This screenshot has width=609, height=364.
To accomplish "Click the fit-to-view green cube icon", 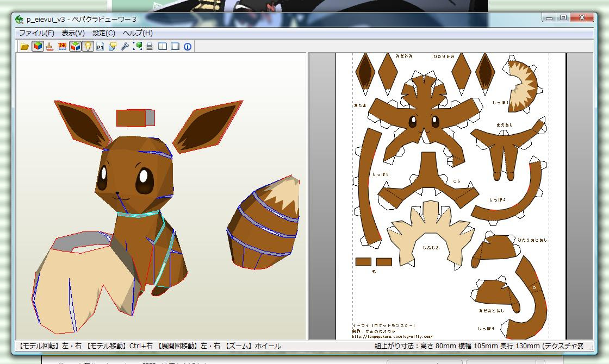I will (138, 47).
